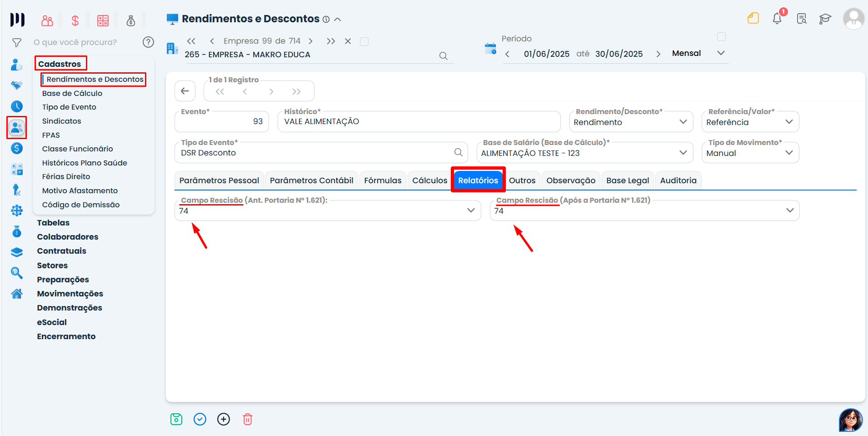Open the people module icon in top bar

[x=47, y=20]
